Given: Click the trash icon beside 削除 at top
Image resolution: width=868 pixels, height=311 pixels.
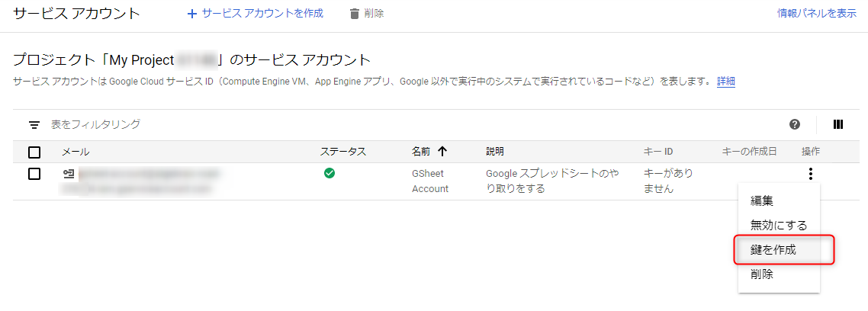Looking at the screenshot, I should pos(354,14).
